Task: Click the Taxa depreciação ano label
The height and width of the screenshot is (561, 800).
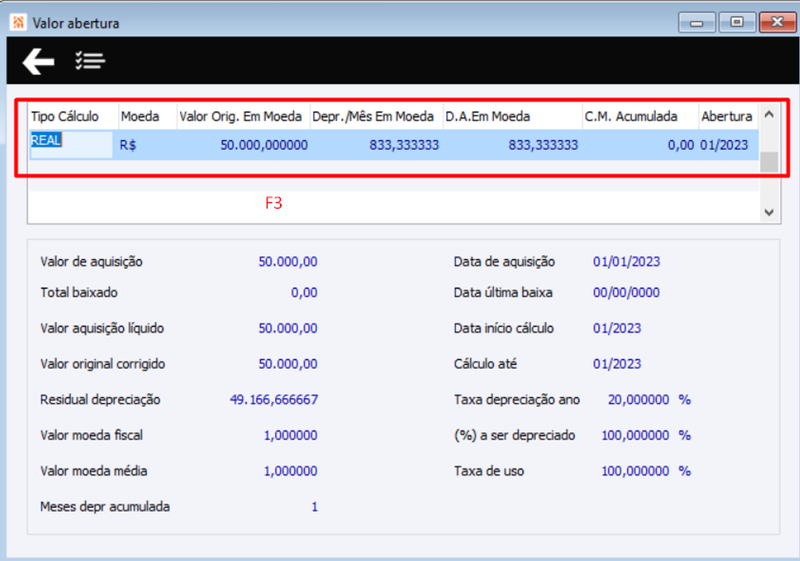Action: point(517,399)
